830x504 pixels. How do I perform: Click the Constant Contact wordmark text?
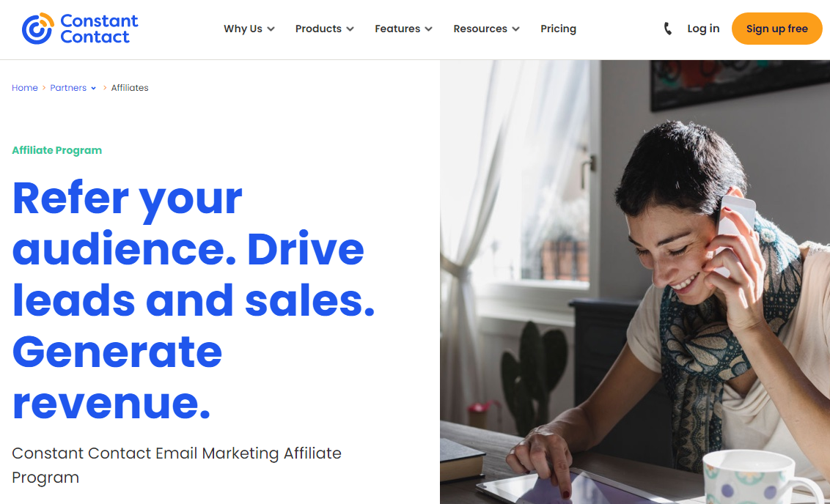[x=99, y=29]
